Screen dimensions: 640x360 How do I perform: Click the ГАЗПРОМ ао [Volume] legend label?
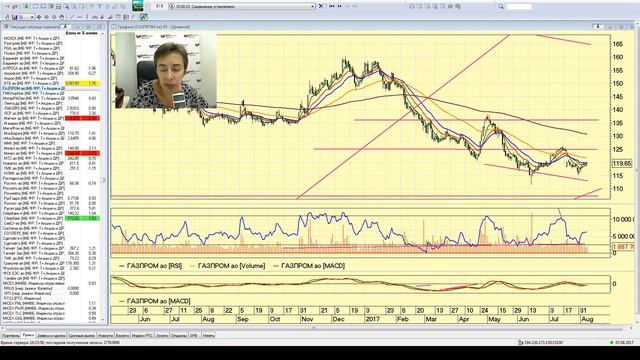coord(231,266)
